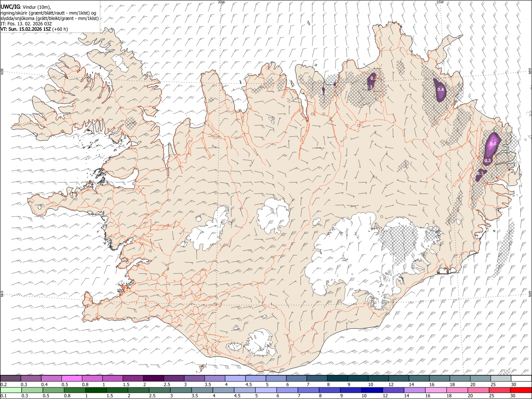Viewport: 532px width, 399px height.
Task: Select the pink 0.5 snow scale swatch
Action: pos(72,378)
